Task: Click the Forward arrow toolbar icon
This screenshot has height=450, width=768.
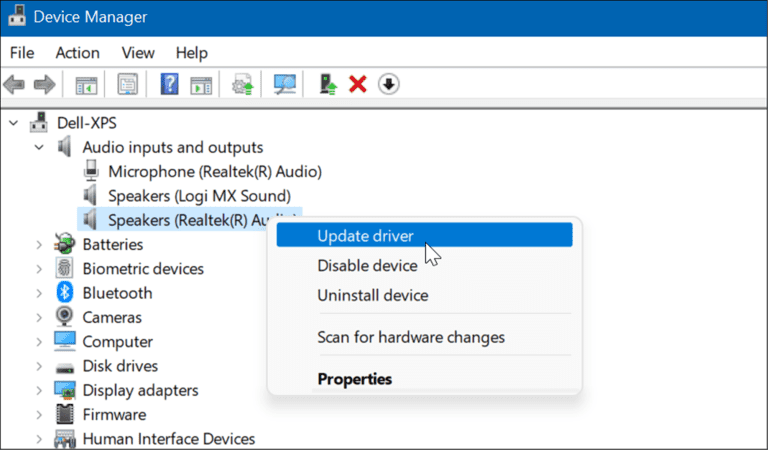Action: point(45,85)
